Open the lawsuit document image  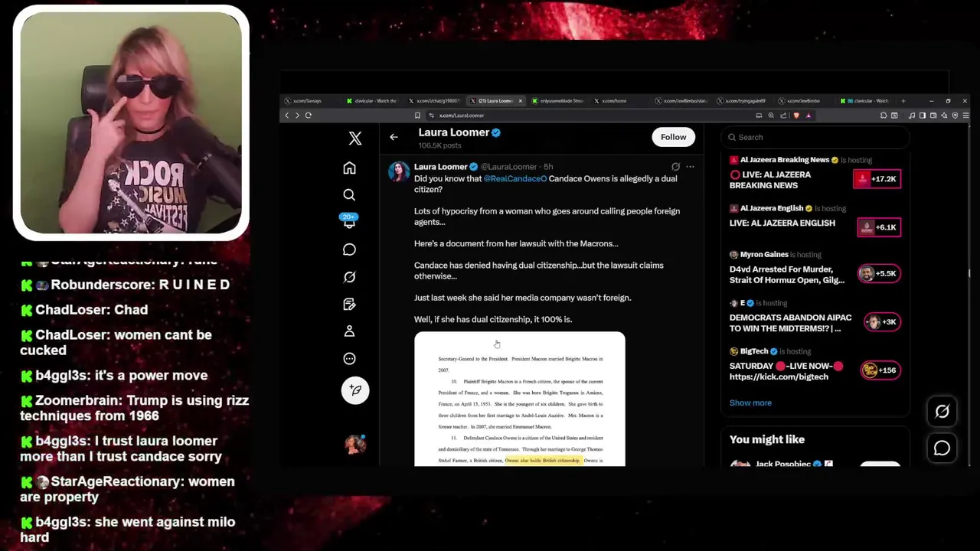click(x=520, y=399)
